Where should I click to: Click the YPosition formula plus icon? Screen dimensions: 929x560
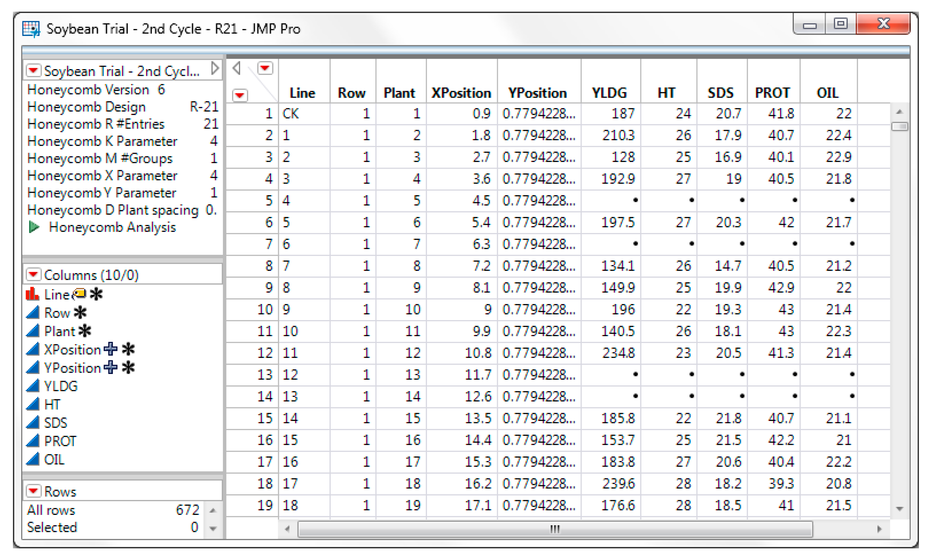pyautogui.click(x=110, y=367)
